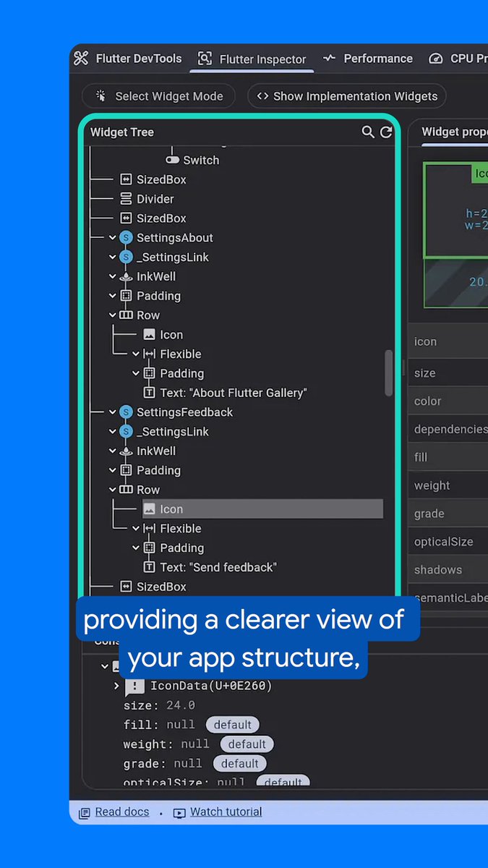
Task: Click the shadows property row
Action: [x=448, y=570]
